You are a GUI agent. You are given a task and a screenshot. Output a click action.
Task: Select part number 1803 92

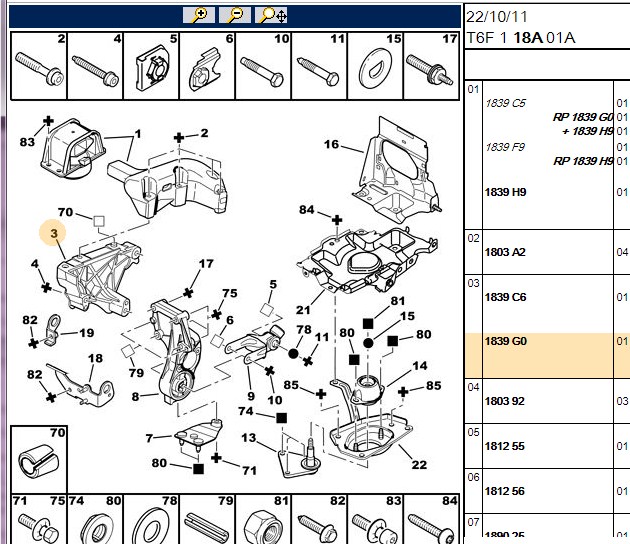tap(504, 401)
